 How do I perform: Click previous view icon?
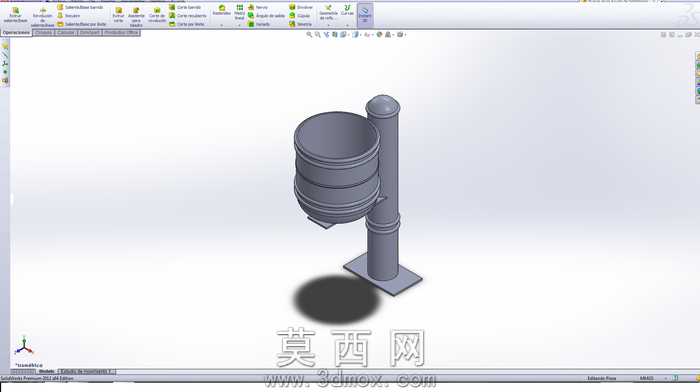pos(326,34)
